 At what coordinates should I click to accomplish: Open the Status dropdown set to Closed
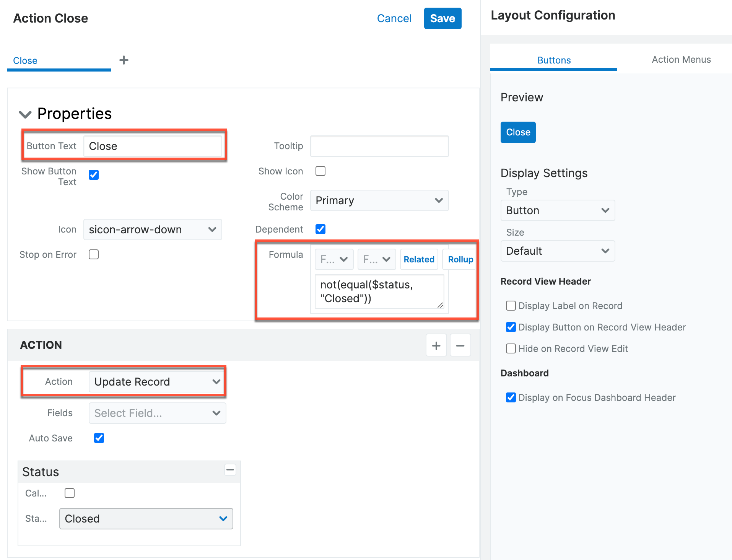pos(146,519)
